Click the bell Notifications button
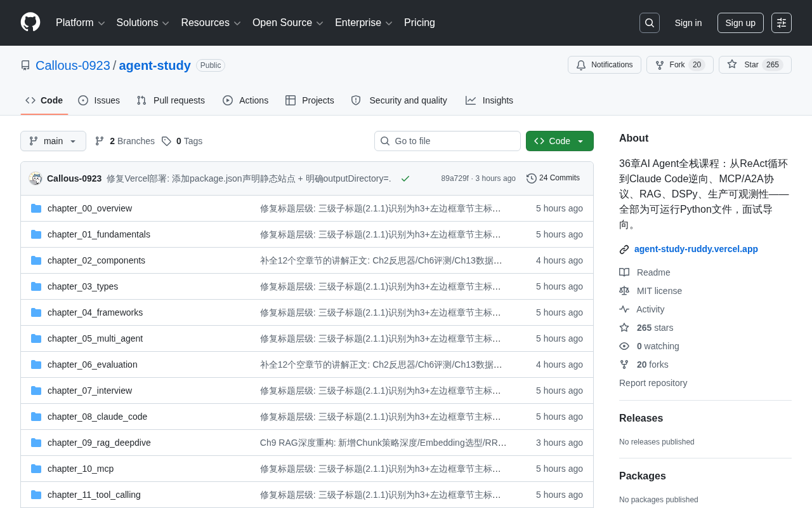 (605, 65)
